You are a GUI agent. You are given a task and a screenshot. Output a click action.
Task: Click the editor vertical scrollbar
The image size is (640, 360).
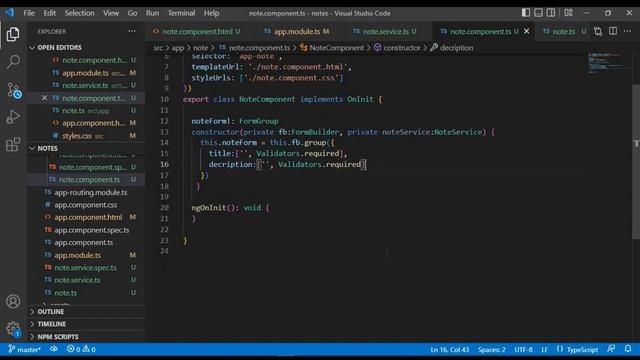[636, 162]
